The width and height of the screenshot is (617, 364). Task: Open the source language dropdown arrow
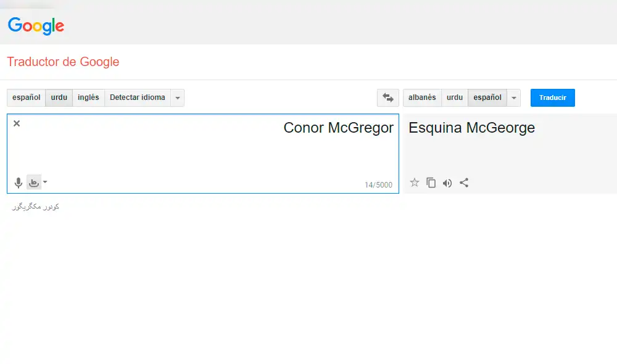pyautogui.click(x=177, y=97)
